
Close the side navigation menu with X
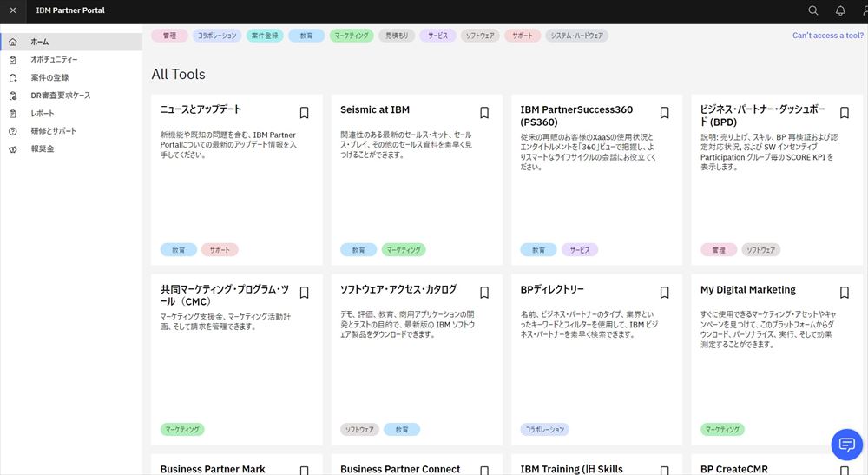pyautogui.click(x=13, y=10)
